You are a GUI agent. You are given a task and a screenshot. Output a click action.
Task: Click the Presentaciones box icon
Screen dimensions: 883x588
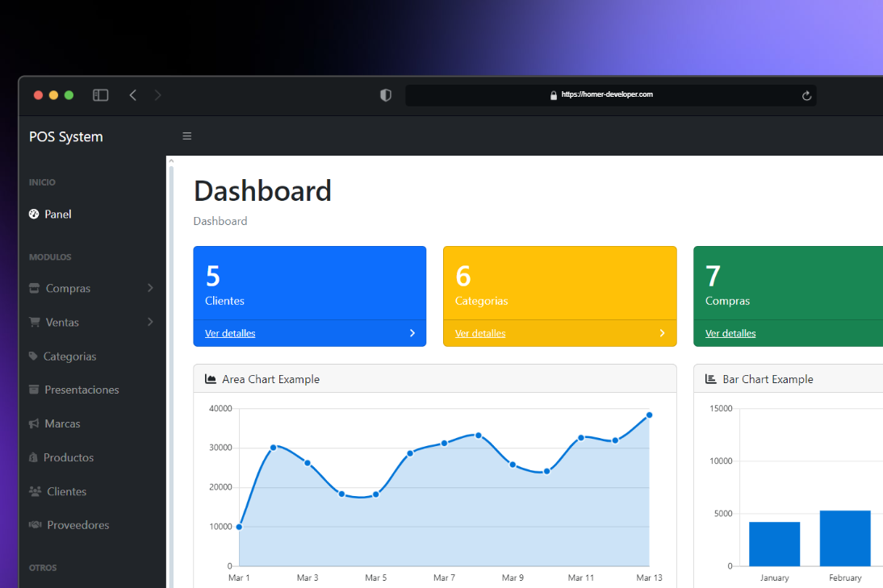(34, 390)
